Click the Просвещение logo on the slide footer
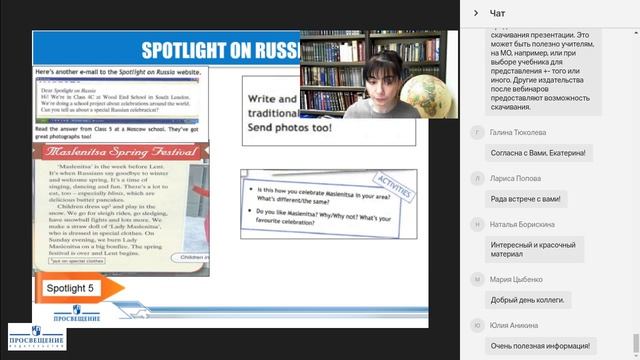 77,313
